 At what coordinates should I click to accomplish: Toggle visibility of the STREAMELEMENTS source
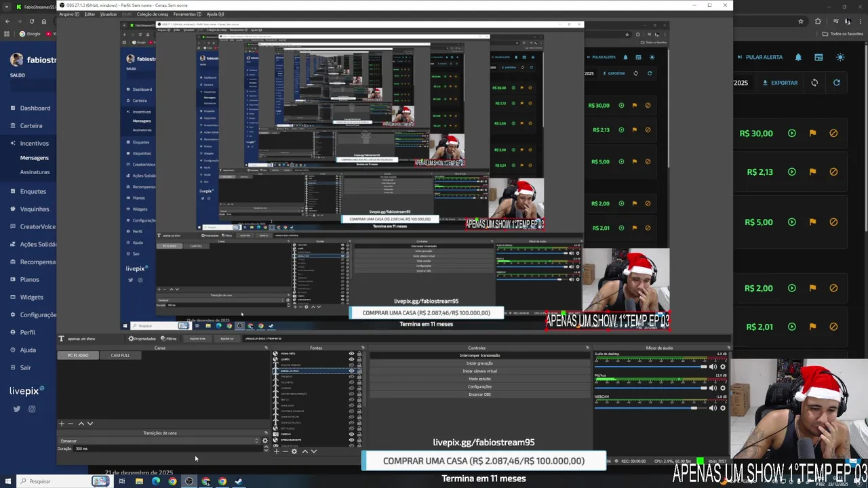[351, 440]
